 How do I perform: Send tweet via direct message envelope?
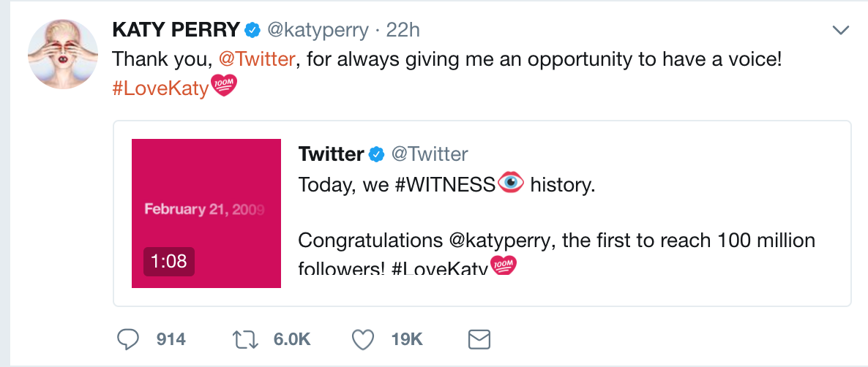479,339
